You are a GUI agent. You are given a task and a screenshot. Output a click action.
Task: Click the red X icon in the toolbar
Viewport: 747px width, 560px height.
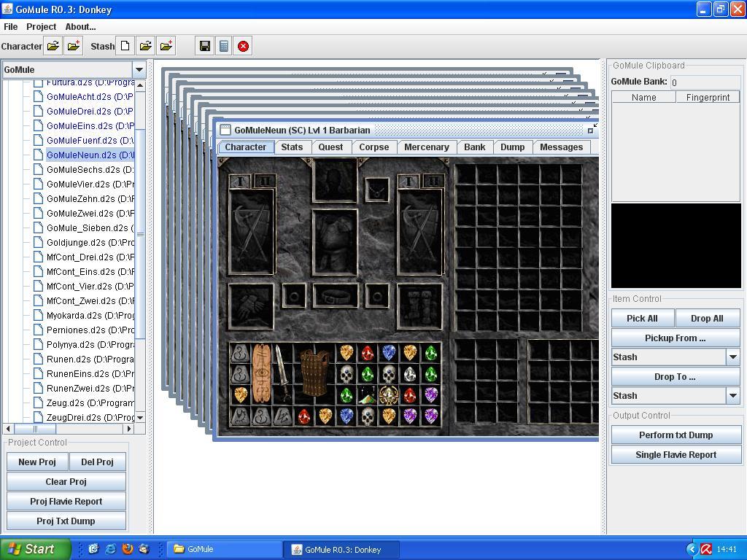[x=243, y=46]
